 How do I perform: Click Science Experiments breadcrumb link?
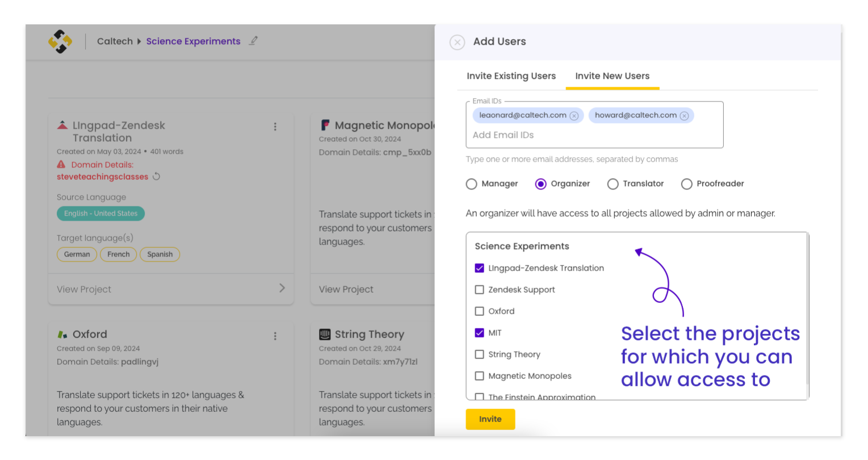pyautogui.click(x=193, y=41)
